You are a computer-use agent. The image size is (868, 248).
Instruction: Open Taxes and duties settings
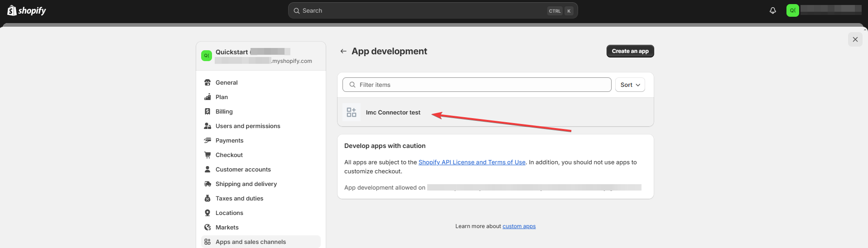click(x=239, y=198)
